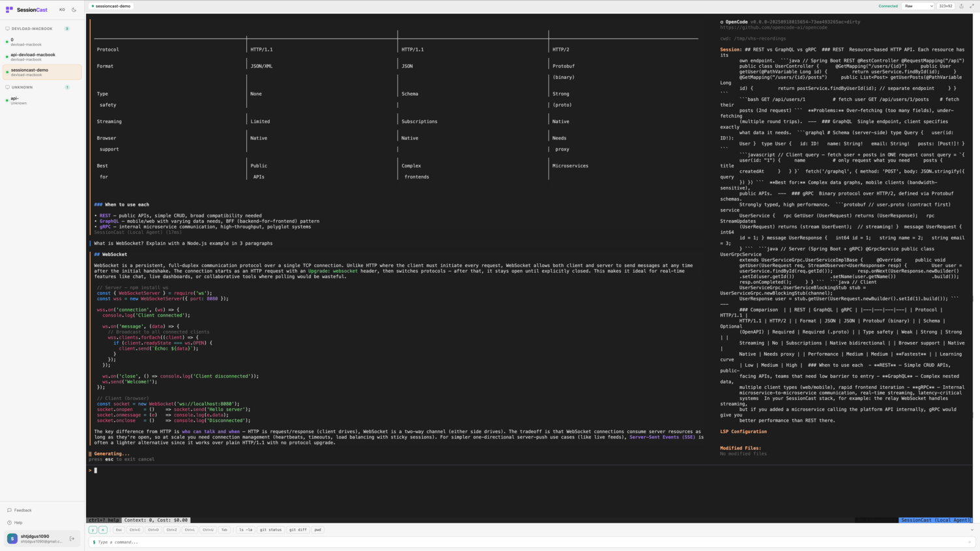Screen dimensions: 980x551
Task: Click the opencode GitHub URL in terminal
Action: pos(773,27)
